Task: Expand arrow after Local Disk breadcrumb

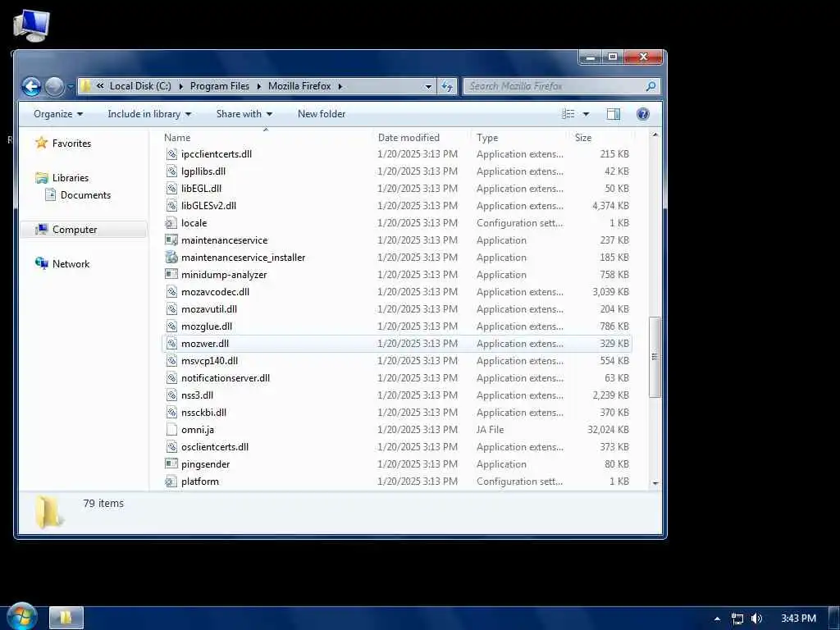Action: click(181, 86)
